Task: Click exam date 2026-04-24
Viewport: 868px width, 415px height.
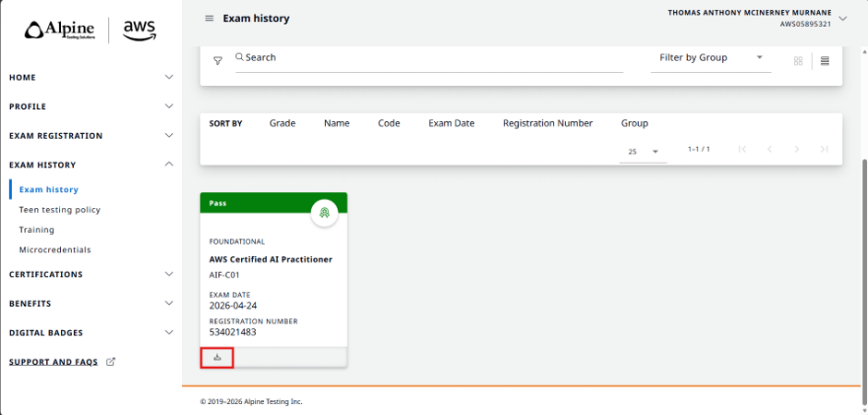Action: (x=233, y=305)
